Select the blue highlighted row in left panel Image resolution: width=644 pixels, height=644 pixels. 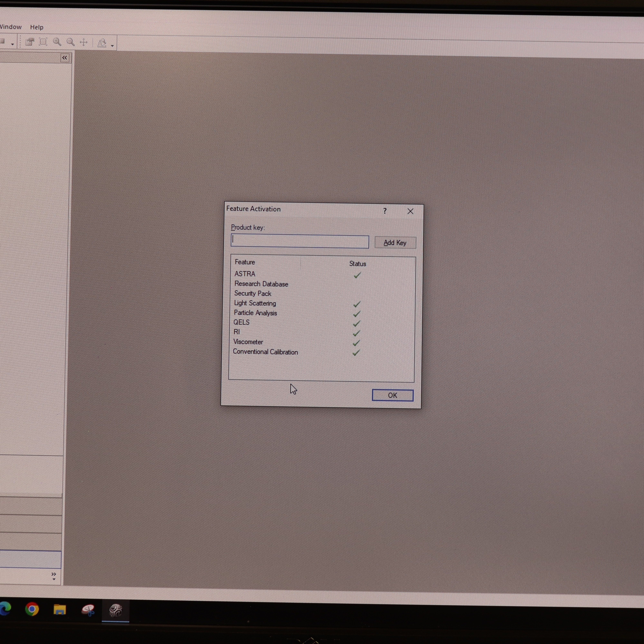(30, 559)
